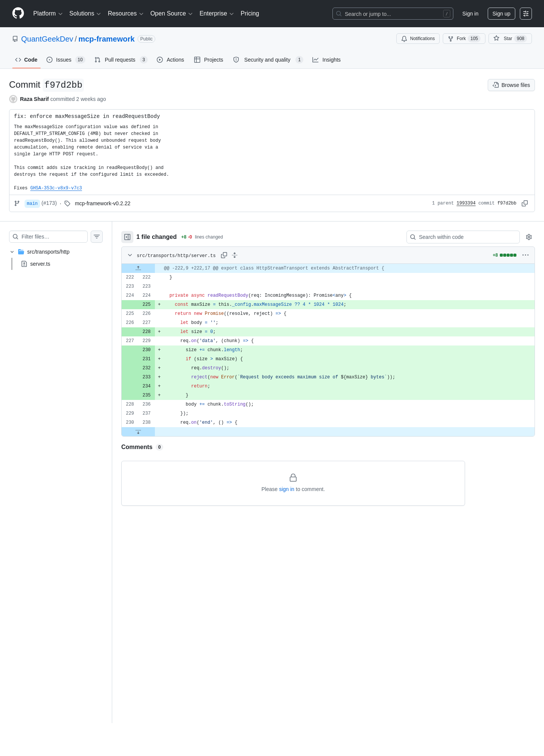
Task: Expand lines above the diff hunk
Action: click(138, 268)
